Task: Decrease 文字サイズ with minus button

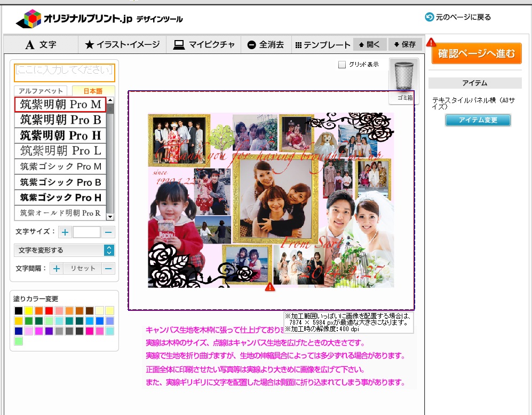Action: tap(108, 232)
